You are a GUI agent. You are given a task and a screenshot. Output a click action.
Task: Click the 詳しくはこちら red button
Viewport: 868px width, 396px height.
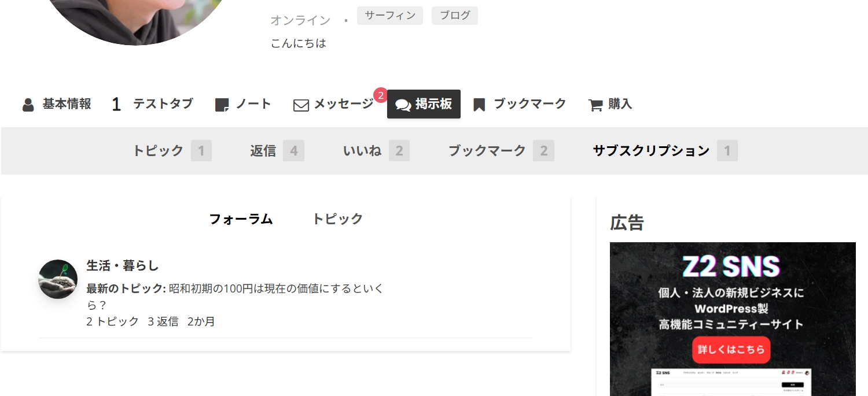pyautogui.click(x=731, y=350)
